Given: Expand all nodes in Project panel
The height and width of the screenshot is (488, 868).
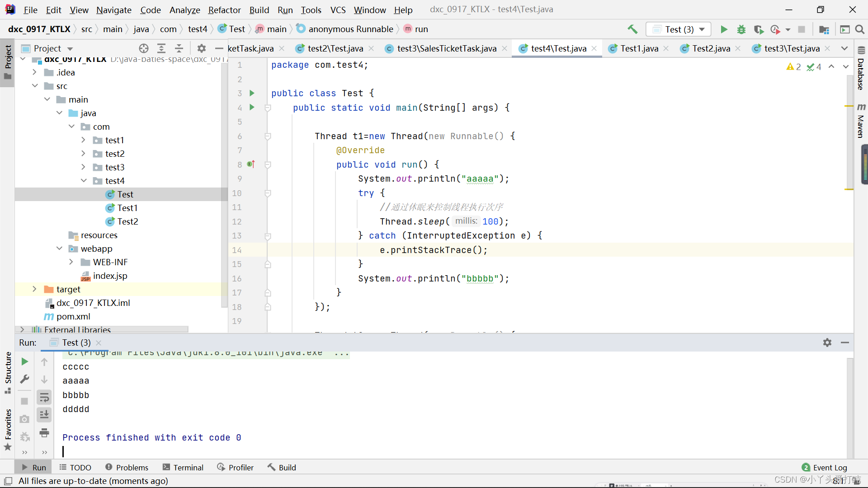Looking at the screenshot, I should click(x=161, y=48).
